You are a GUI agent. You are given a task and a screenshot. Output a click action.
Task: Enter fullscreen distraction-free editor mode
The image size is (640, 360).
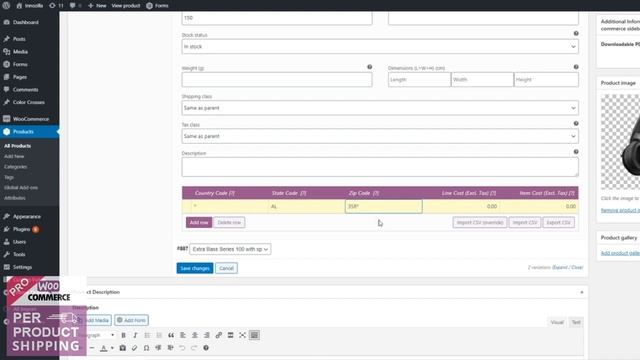tap(242, 335)
